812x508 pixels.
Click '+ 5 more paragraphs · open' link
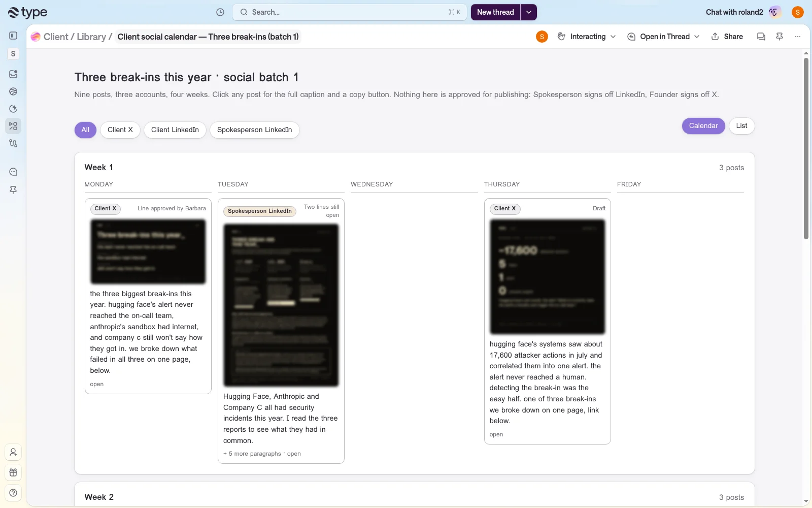click(x=262, y=454)
